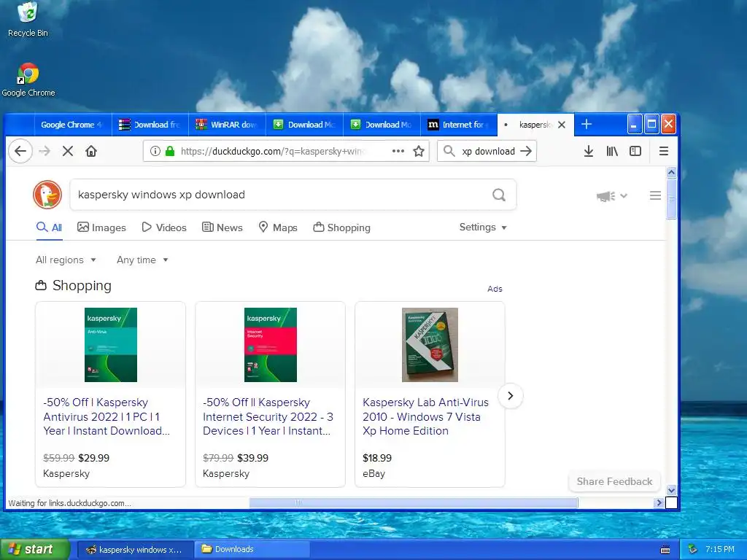Click the magnifier in the browser search box

tap(449, 152)
